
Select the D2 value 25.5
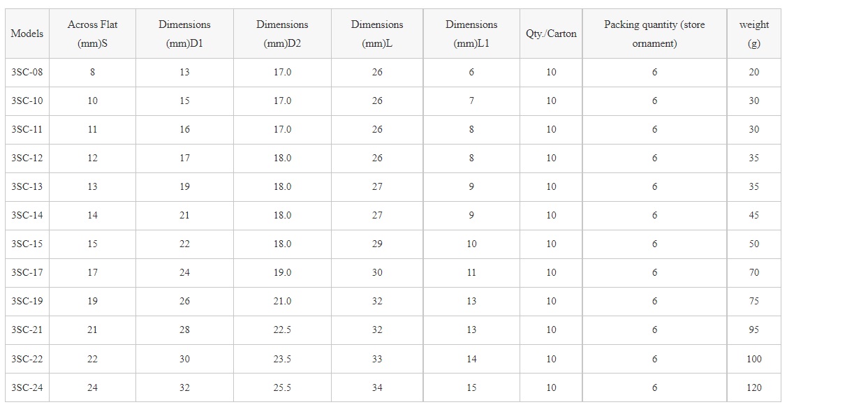point(282,387)
